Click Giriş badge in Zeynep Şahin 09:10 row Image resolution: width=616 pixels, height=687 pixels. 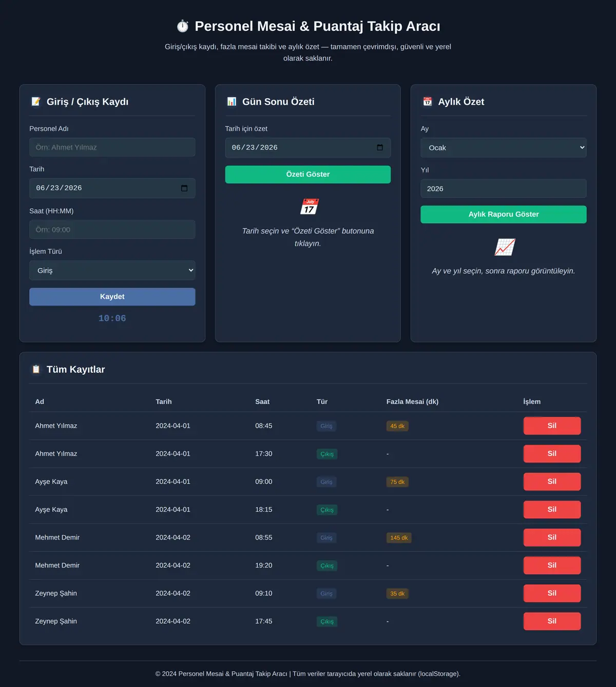coord(326,594)
